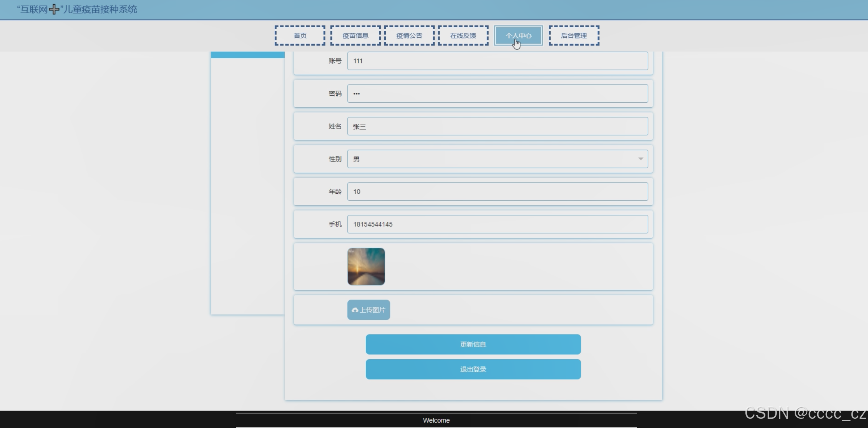Screen dimensions: 868x428
Task: Click the cloud upload icon
Action: pyautogui.click(x=355, y=310)
